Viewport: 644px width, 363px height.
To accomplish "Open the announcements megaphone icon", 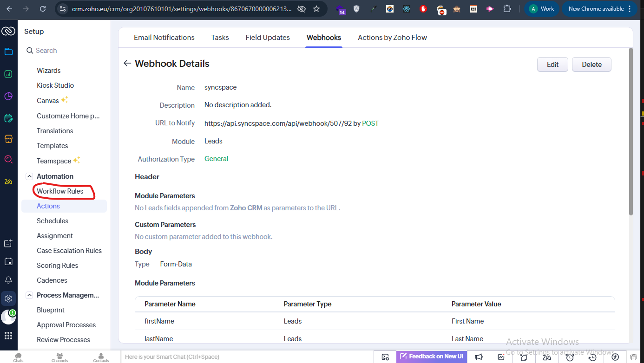I will (x=479, y=357).
